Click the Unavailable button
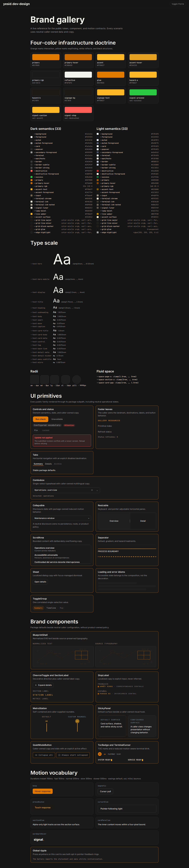 coord(57,419)
